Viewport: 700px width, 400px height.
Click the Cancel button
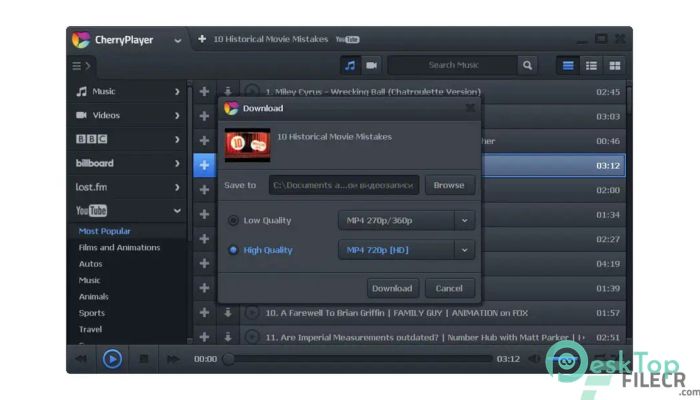tap(449, 288)
